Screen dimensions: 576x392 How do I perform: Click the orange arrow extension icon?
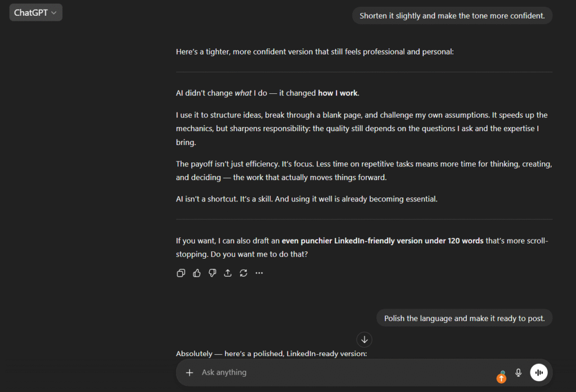501,377
